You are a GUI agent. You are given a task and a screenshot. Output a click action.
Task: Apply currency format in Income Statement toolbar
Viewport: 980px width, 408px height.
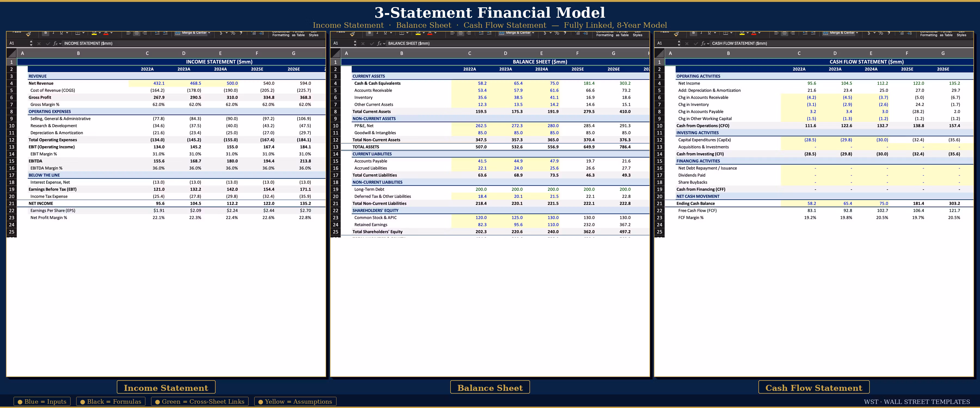(221, 33)
